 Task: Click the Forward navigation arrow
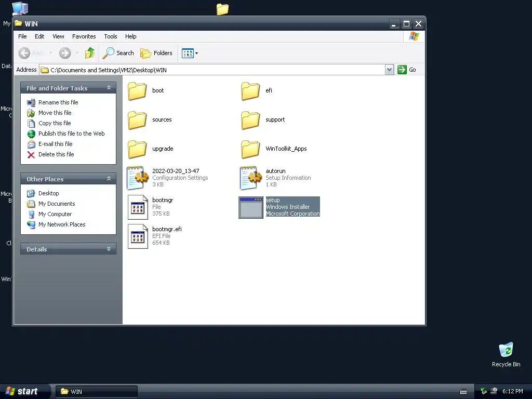[x=65, y=53]
